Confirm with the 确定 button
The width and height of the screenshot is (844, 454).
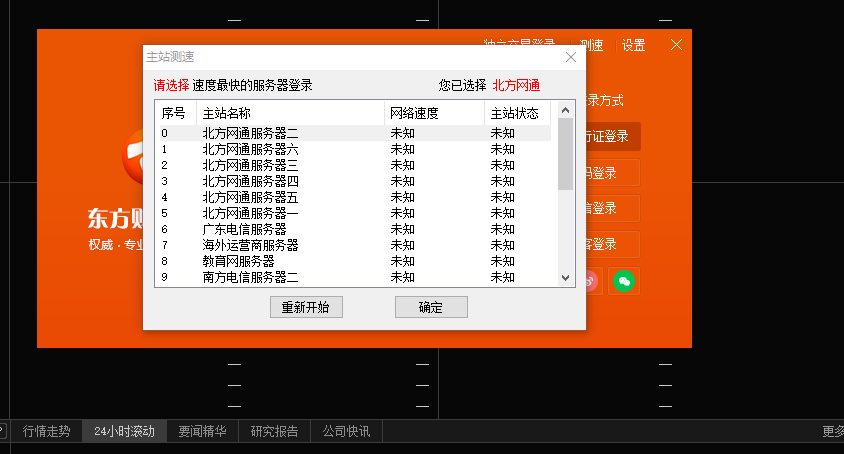point(431,307)
